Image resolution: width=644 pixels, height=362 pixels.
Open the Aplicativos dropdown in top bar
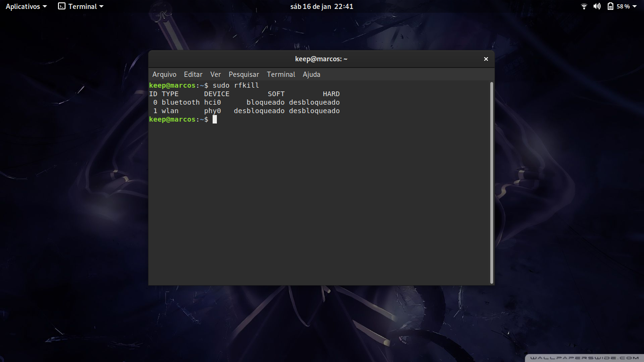click(x=26, y=7)
